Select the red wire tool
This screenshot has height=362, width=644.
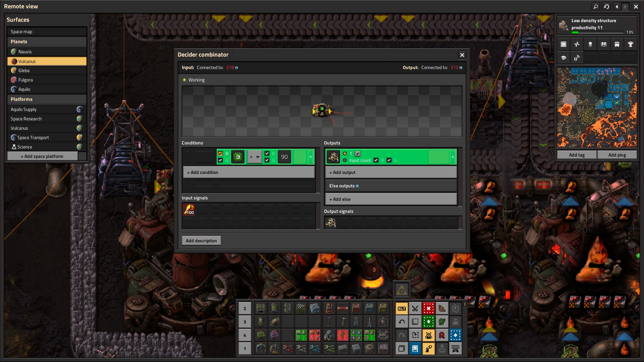click(442, 335)
